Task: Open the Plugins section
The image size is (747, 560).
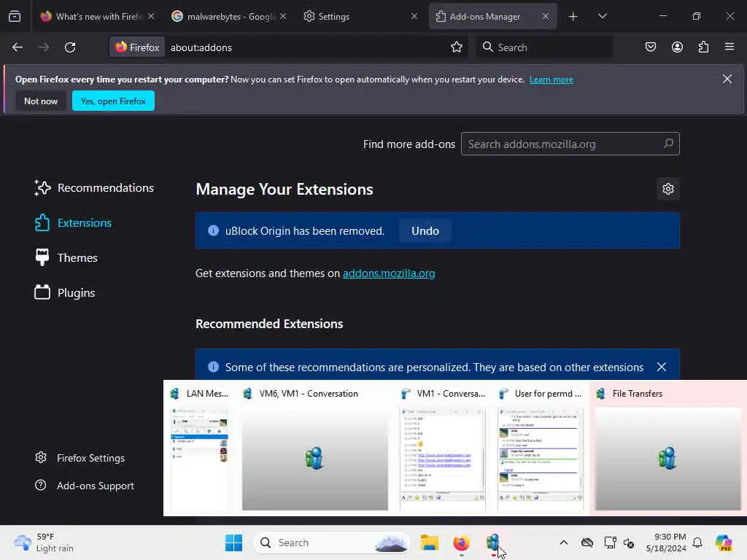Action: tap(65, 292)
